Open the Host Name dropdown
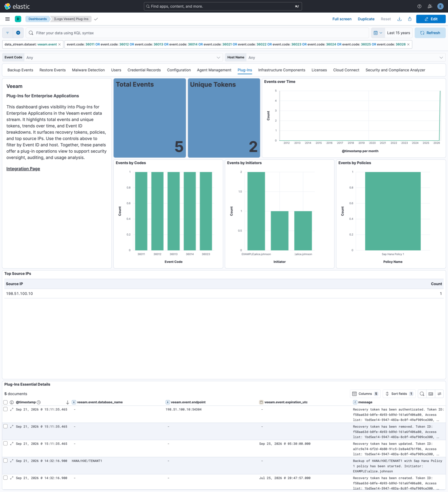This screenshot has height=492, width=448. point(345,58)
